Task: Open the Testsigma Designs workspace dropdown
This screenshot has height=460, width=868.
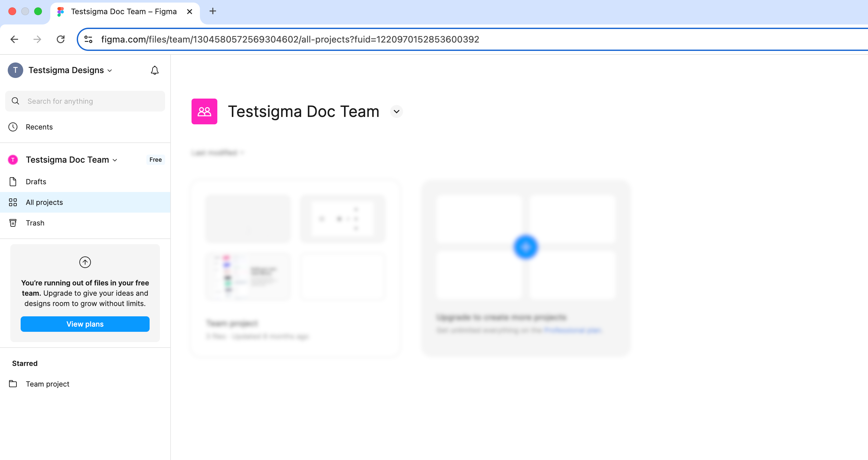Action: tap(110, 71)
